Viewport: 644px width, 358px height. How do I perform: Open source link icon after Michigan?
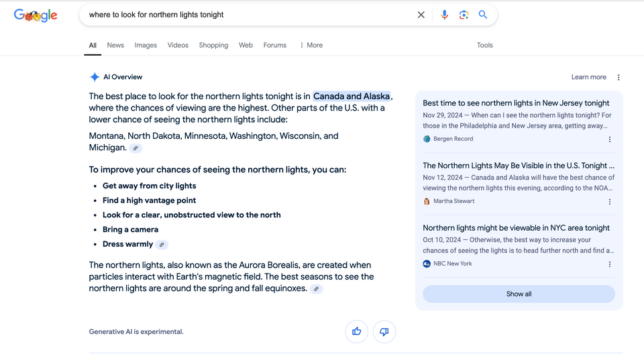pyautogui.click(x=136, y=148)
